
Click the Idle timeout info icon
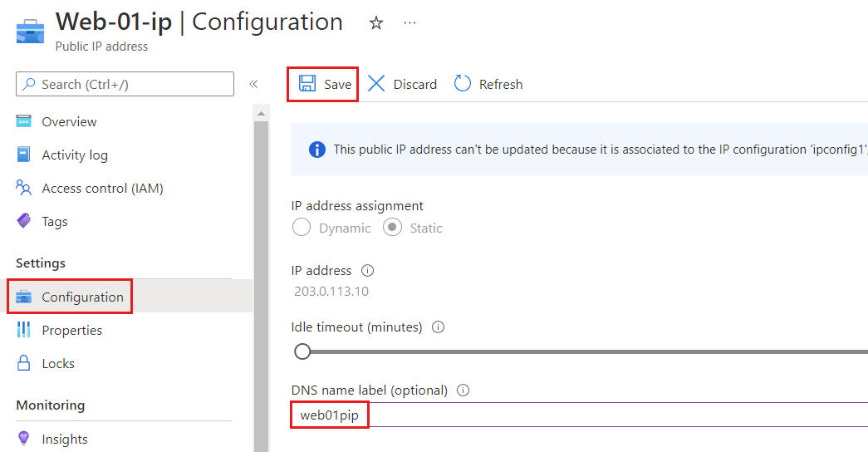tap(439, 327)
